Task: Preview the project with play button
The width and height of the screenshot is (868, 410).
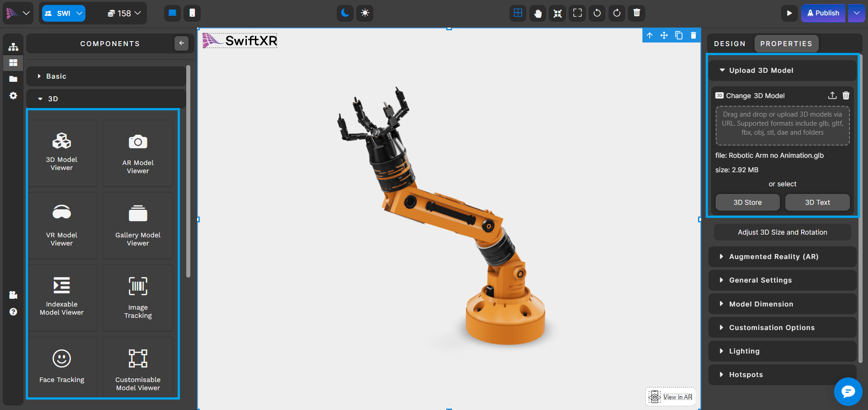Action: click(789, 13)
